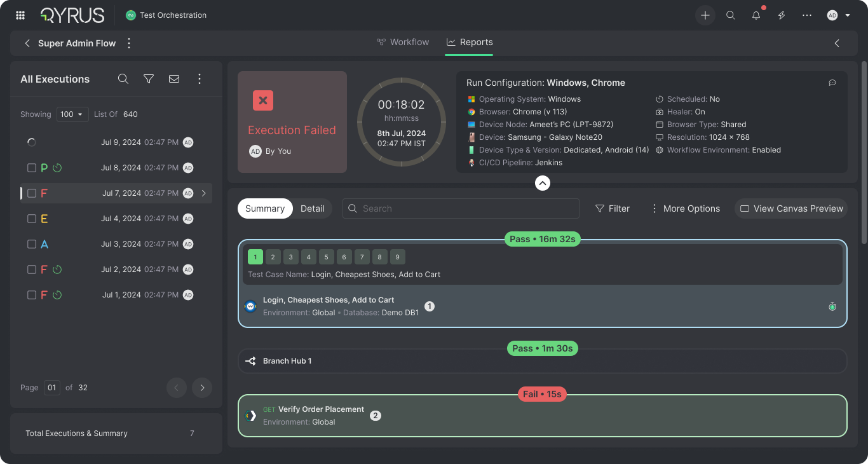868x464 pixels.
Task: Select the Jul 8, 2024 execution checkbox
Action: click(32, 168)
